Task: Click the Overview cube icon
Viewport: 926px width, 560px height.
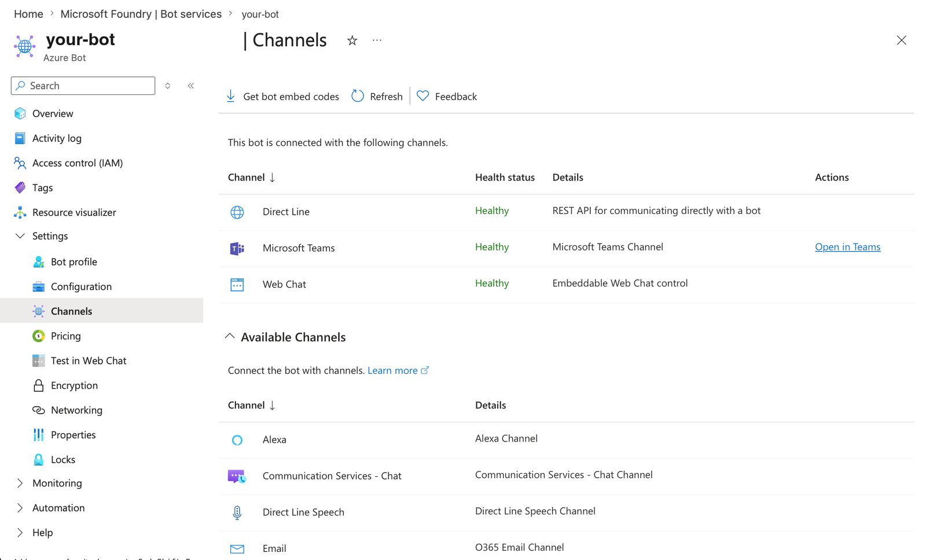Action: (x=20, y=113)
